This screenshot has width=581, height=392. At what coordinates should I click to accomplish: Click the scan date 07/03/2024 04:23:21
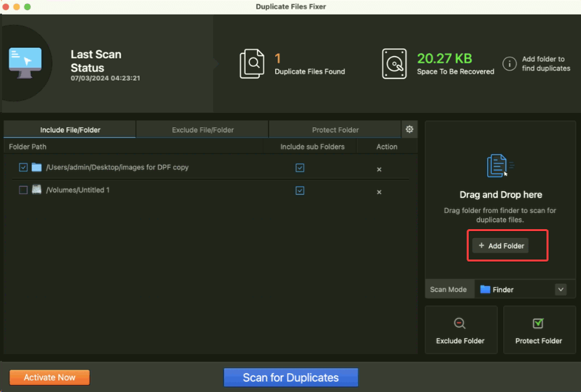click(x=106, y=78)
